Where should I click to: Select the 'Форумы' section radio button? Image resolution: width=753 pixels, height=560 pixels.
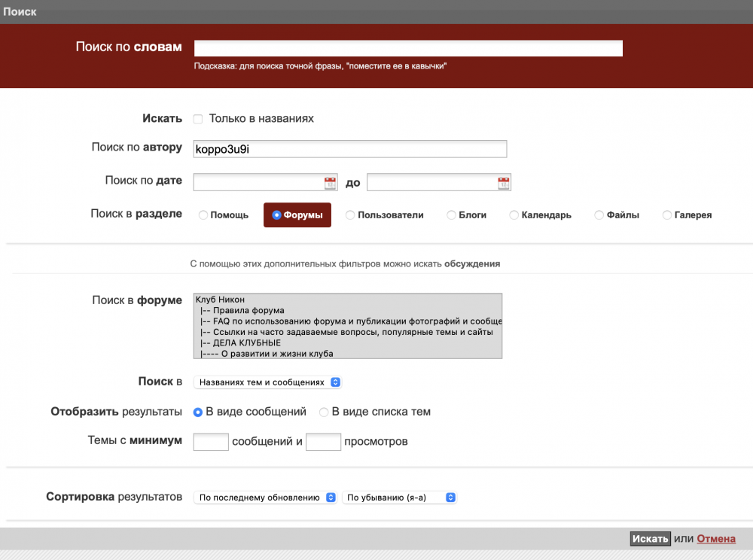[276, 215]
